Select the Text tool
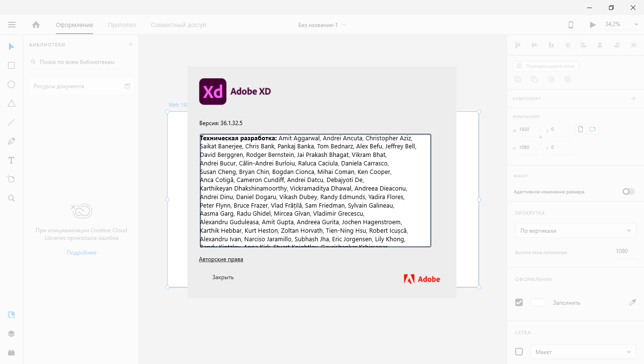This screenshot has width=644, height=364. [x=11, y=160]
